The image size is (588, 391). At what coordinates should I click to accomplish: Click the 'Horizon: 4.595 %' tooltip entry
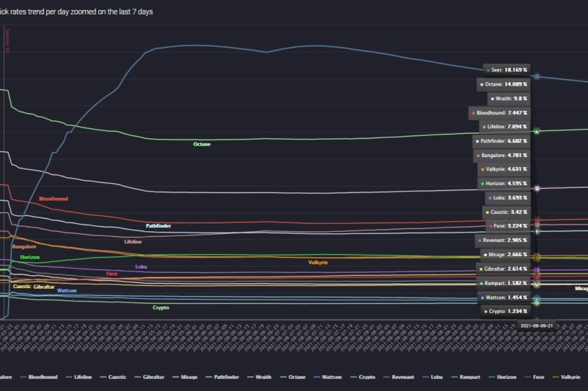(504, 184)
